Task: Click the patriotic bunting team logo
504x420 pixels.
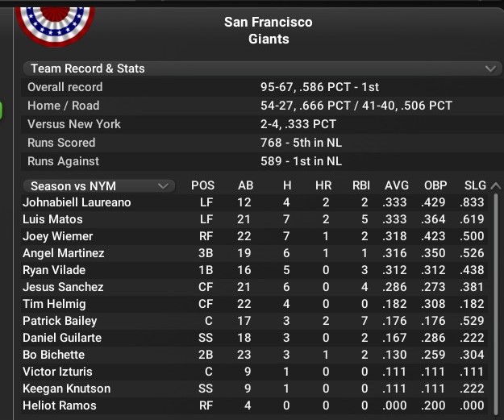Action: (x=56, y=26)
